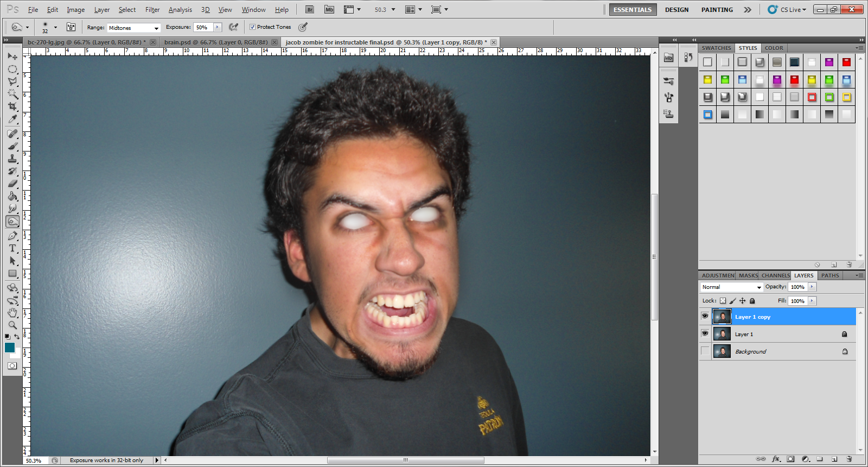Select the History Brush tool
The height and width of the screenshot is (467, 868).
(x=12, y=171)
